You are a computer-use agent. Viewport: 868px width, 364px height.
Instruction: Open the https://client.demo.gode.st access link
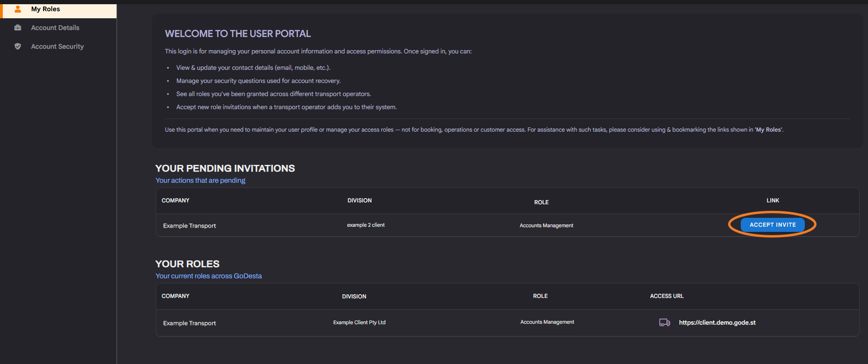point(717,322)
